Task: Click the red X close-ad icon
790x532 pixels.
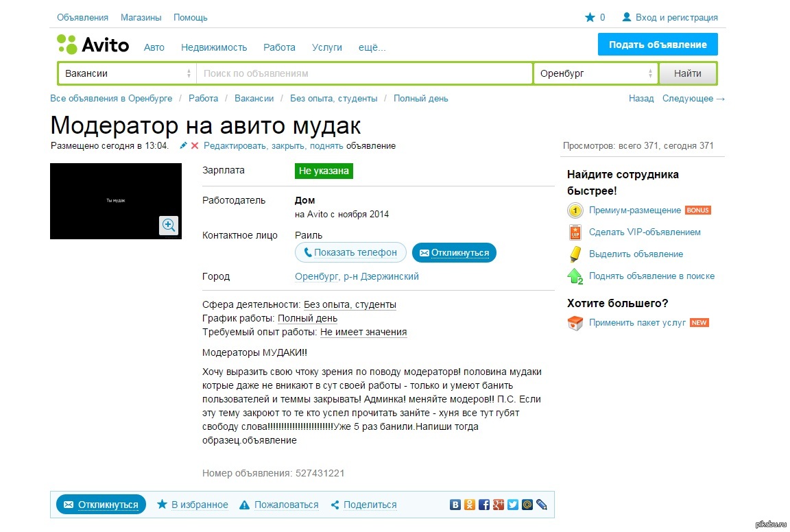Action: pyautogui.click(x=195, y=145)
